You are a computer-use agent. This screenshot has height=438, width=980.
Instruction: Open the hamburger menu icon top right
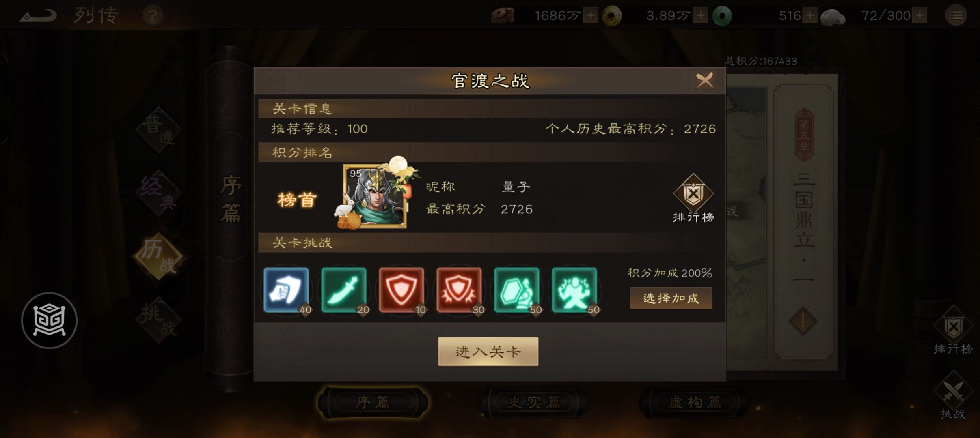tap(956, 16)
